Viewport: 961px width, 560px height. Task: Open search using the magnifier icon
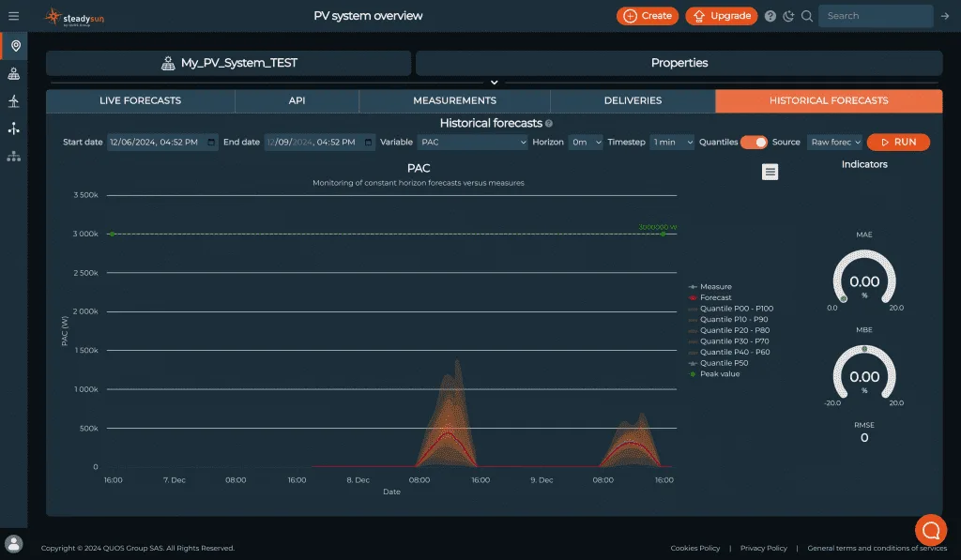[807, 16]
